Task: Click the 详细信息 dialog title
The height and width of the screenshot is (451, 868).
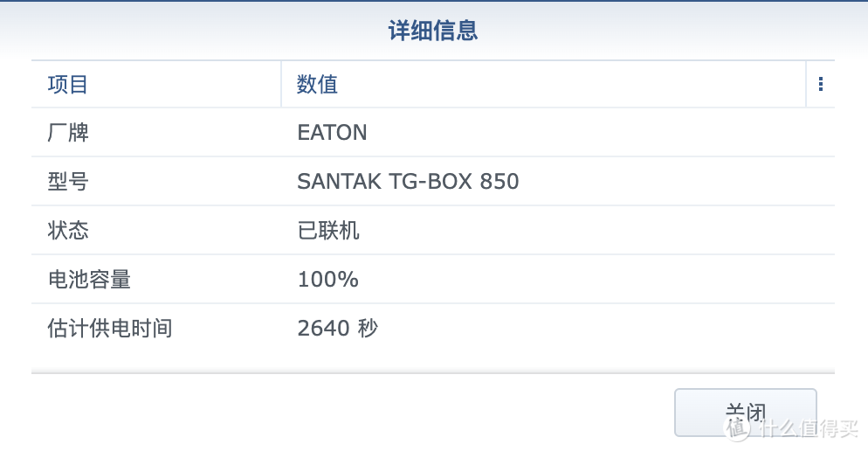Action: (x=433, y=31)
